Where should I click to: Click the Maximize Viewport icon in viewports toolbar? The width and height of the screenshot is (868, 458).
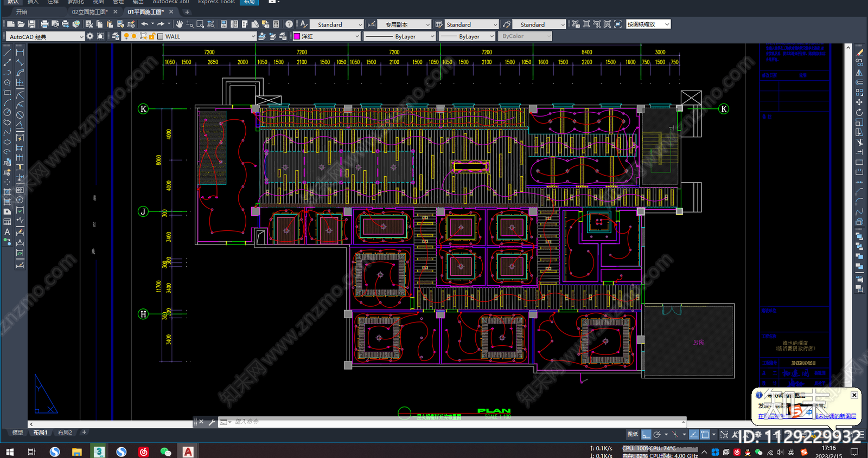618,24
